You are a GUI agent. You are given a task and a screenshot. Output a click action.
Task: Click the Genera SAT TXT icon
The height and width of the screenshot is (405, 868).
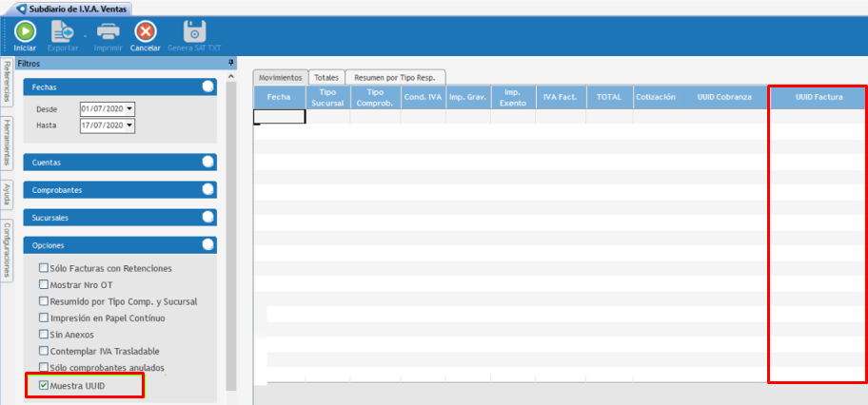pyautogui.click(x=194, y=31)
